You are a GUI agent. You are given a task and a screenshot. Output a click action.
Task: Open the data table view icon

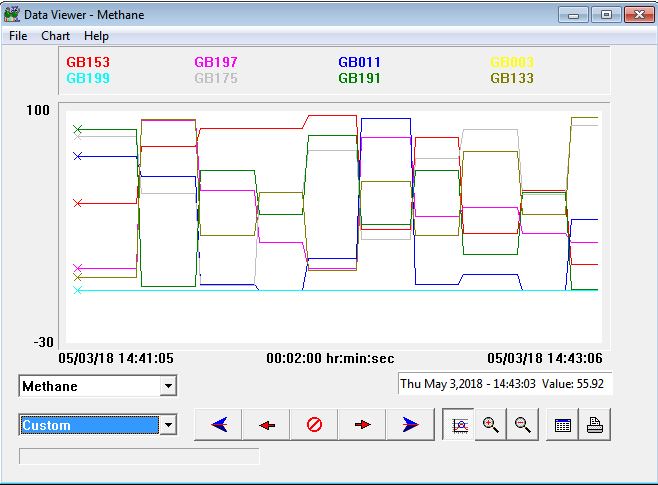point(563,425)
